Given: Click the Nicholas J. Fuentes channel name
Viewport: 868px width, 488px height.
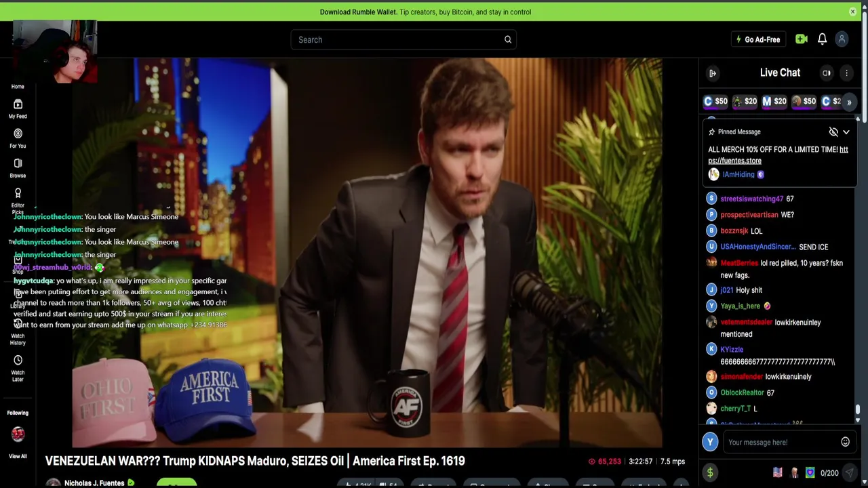Looking at the screenshot, I should click(x=94, y=483).
